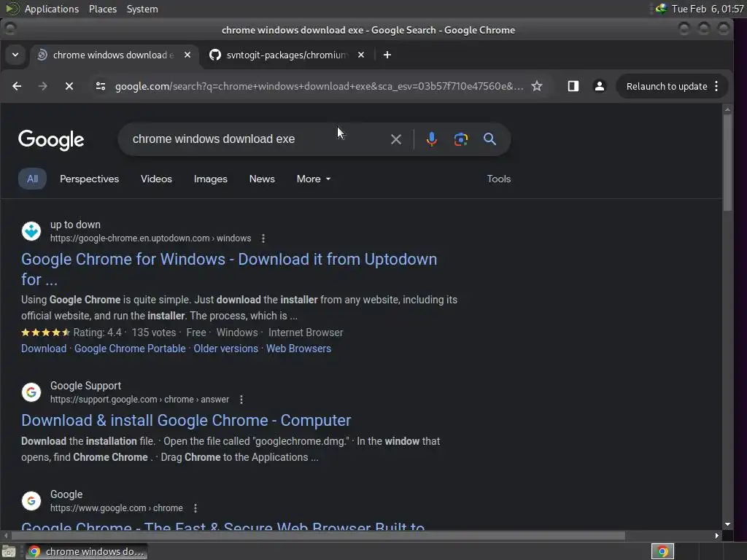Go to Google homepage via logo
747x560 pixels.
pos(51,139)
